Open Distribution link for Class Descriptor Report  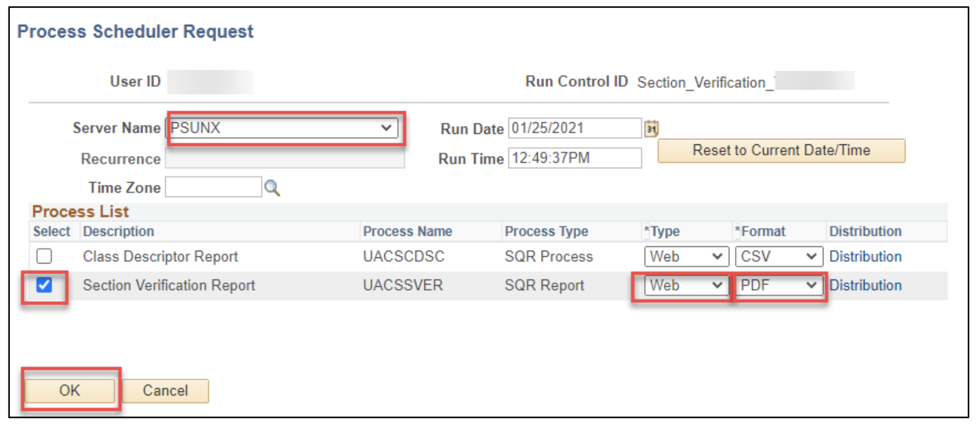coord(865,257)
